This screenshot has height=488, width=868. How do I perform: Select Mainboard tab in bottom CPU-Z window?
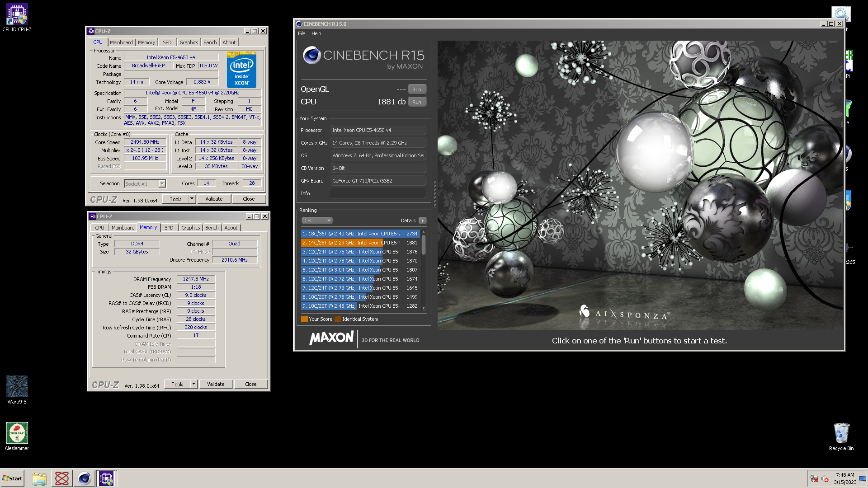click(x=123, y=228)
